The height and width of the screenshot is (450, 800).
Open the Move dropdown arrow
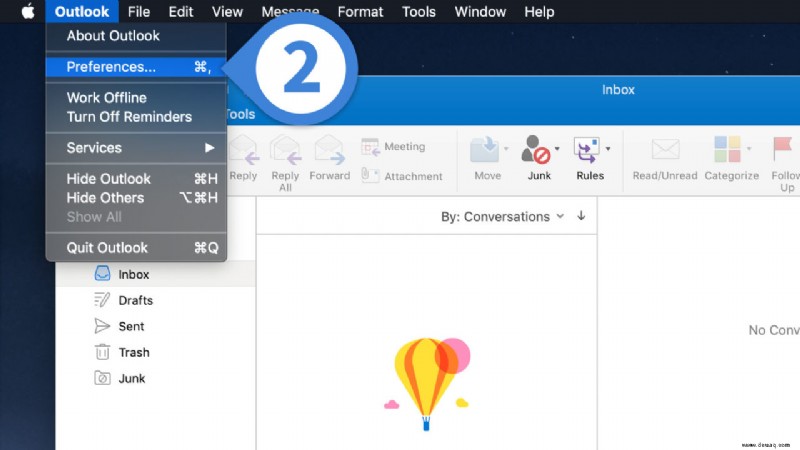pos(506,149)
